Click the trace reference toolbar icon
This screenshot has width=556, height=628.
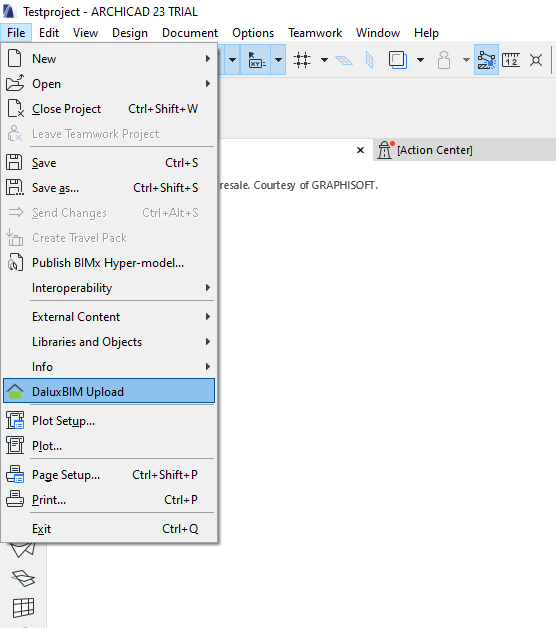click(398, 60)
